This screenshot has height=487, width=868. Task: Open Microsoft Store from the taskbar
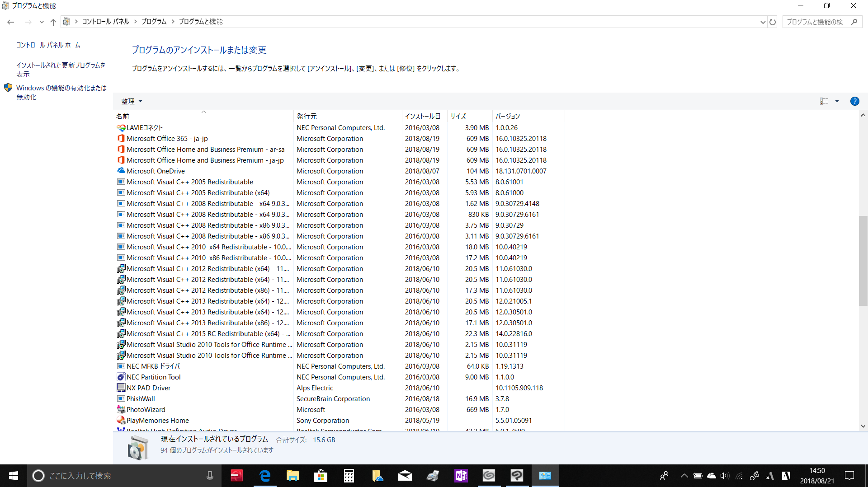[321, 476]
